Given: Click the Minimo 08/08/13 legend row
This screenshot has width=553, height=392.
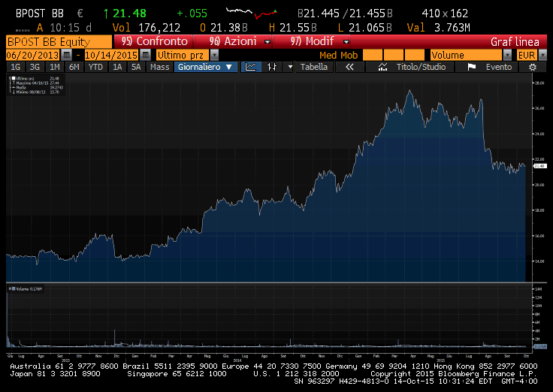Looking at the screenshot, I should tap(35, 92).
